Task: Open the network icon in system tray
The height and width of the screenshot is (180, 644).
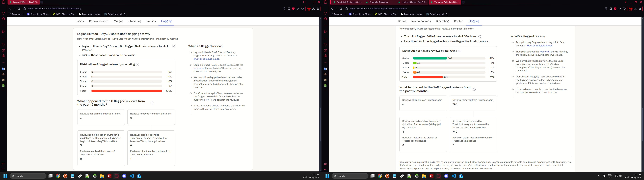Action: click(617, 176)
